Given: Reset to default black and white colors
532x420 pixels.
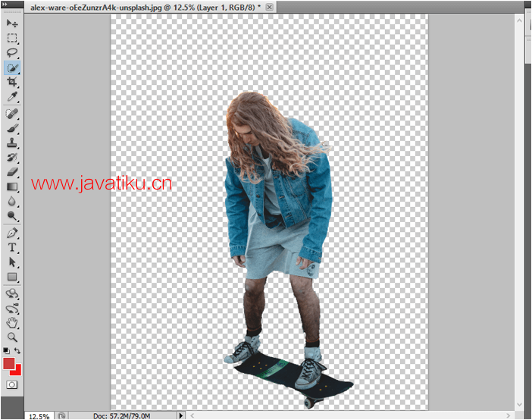Looking at the screenshot, I should pos(7,351).
